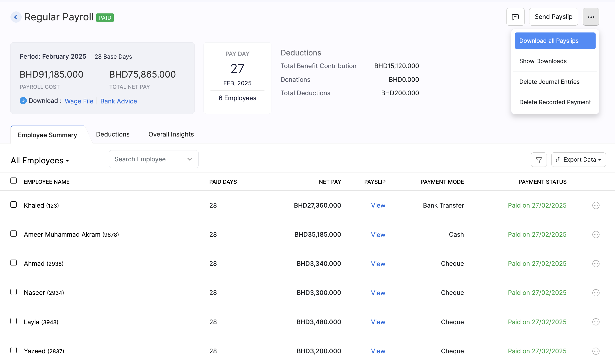Screen dimensions: 615x364
Task: Open the Export Data dropdown
Action: (x=578, y=159)
